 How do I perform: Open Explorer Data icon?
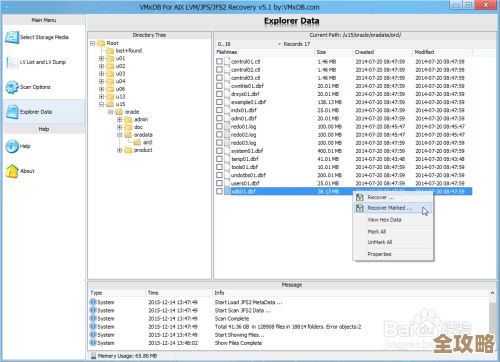(12, 112)
